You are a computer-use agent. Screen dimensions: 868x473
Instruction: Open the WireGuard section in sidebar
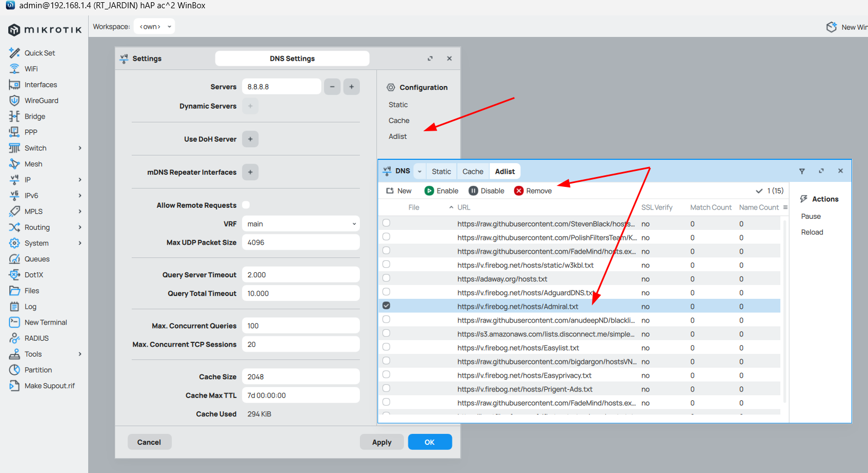pyautogui.click(x=41, y=101)
